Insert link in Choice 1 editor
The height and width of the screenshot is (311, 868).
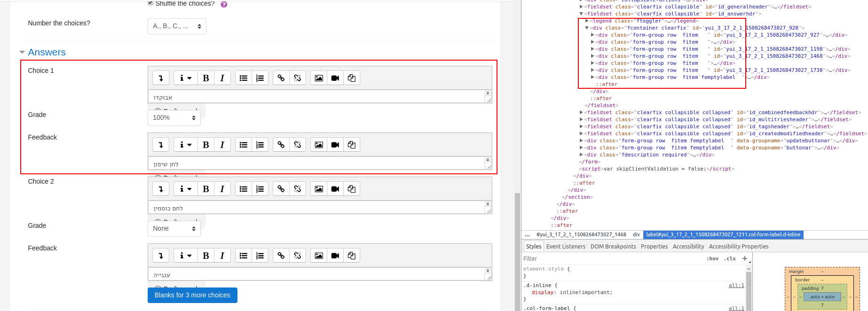click(x=281, y=78)
